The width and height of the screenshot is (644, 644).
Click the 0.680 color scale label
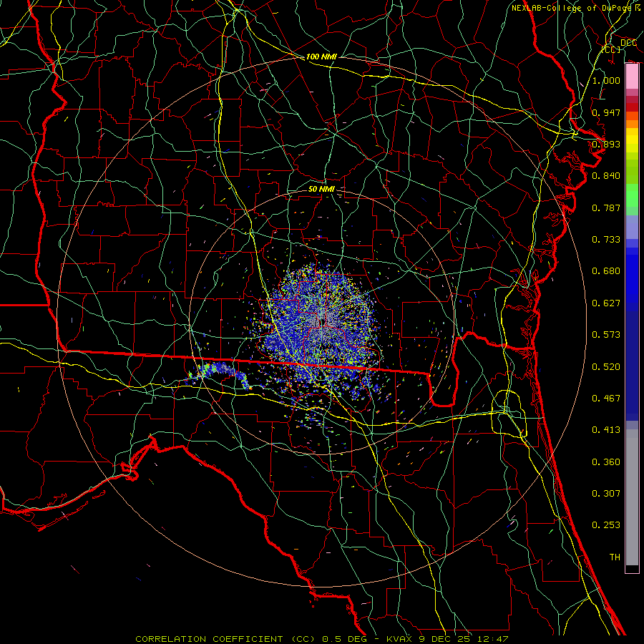coord(606,271)
